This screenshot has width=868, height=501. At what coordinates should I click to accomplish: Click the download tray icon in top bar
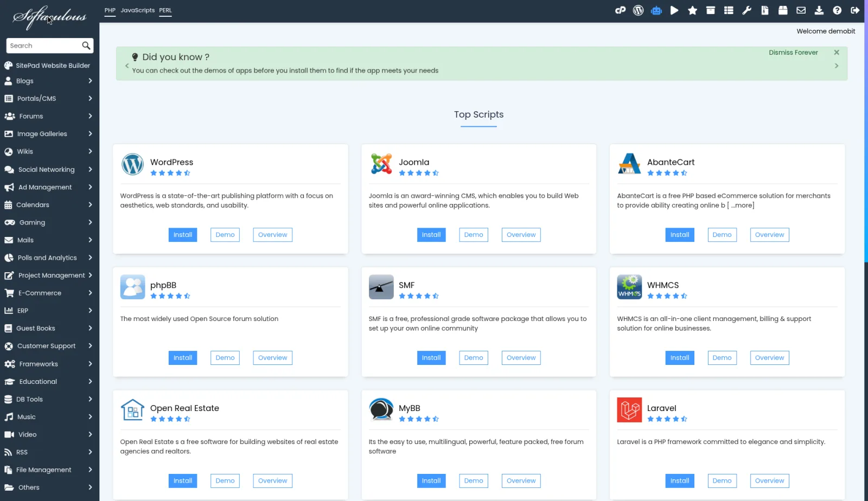pos(819,10)
